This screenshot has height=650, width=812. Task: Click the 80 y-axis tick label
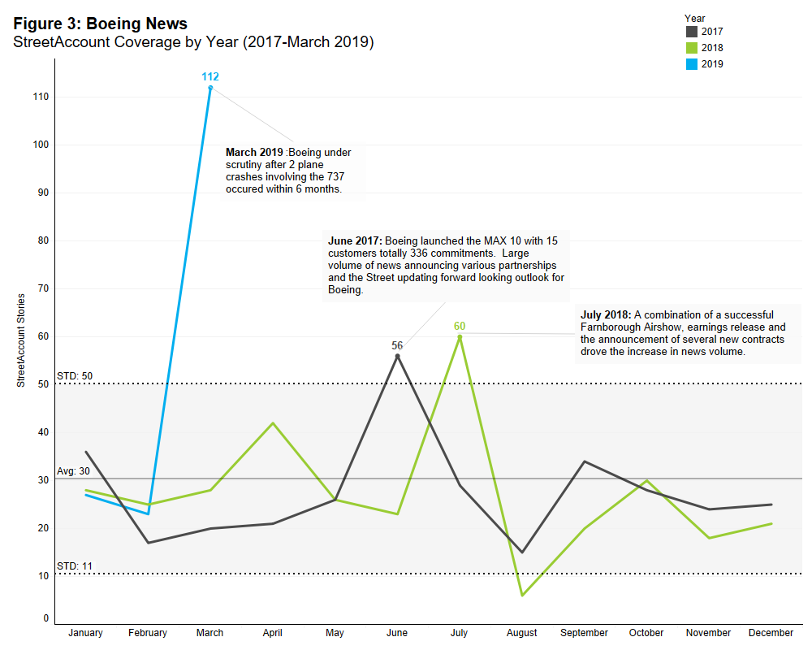pyautogui.click(x=43, y=240)
